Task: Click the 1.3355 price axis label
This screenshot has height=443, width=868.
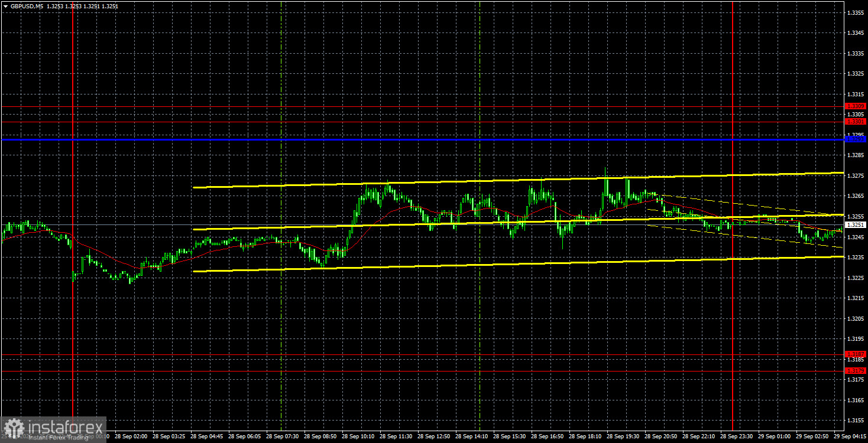Action: click(x=856, y=12)
